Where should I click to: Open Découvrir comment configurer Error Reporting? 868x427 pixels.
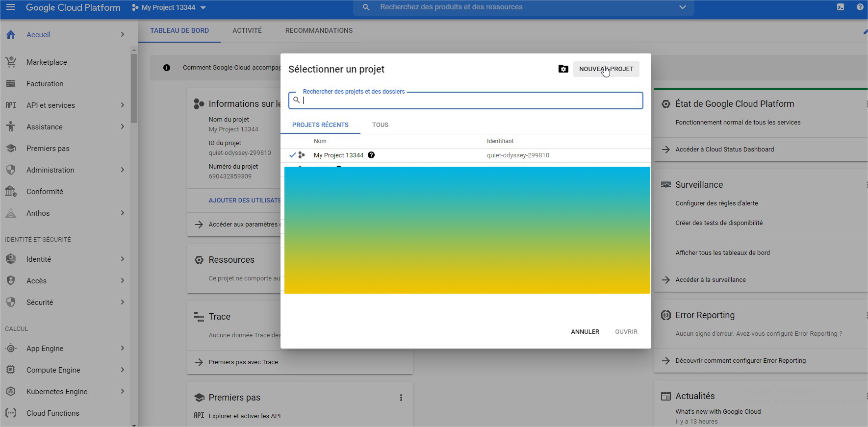[x=740, y=361]
